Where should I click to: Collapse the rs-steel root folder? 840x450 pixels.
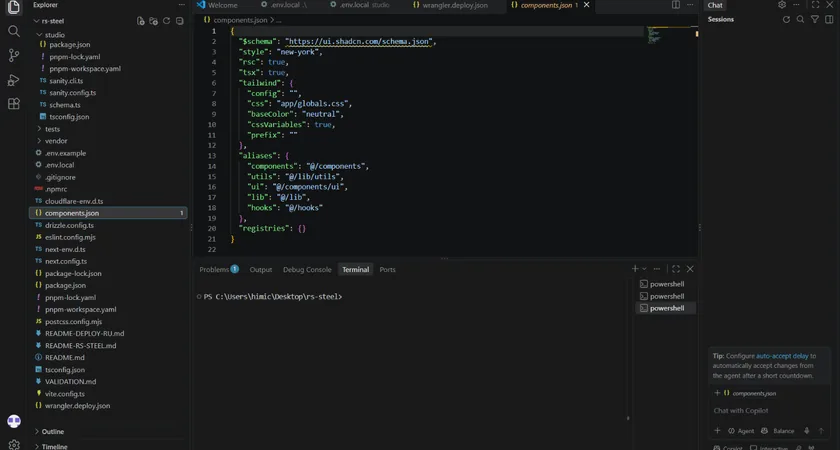coord(37,21)
